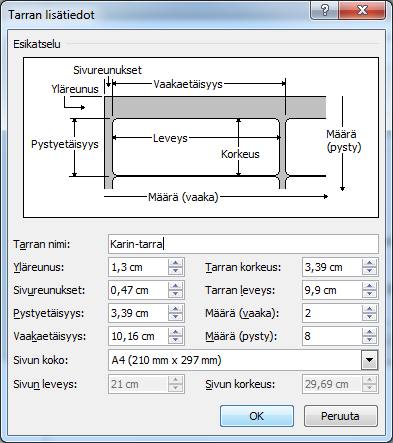Click the Vaakaetäisyys label beside its field

49,336
